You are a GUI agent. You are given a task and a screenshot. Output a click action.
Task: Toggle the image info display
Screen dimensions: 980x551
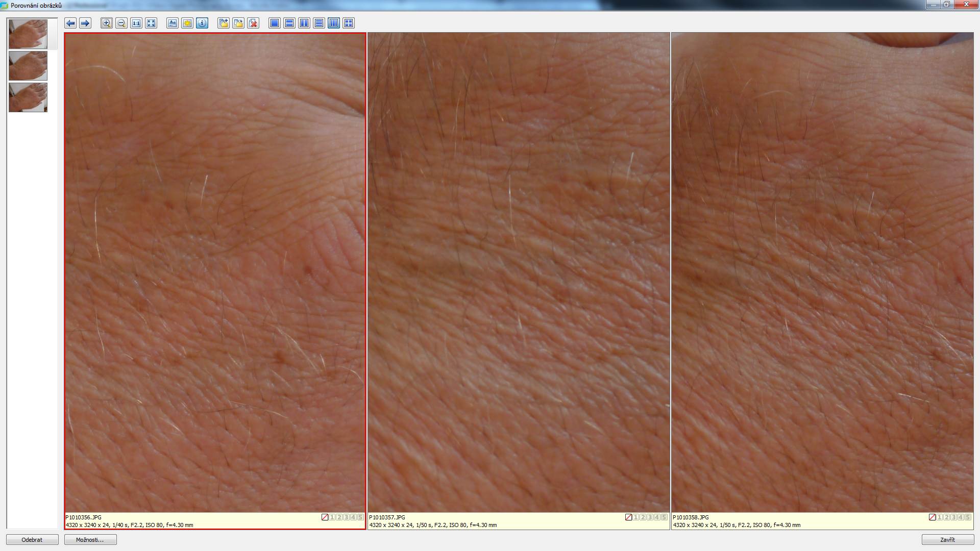click(x=202, y=23)
